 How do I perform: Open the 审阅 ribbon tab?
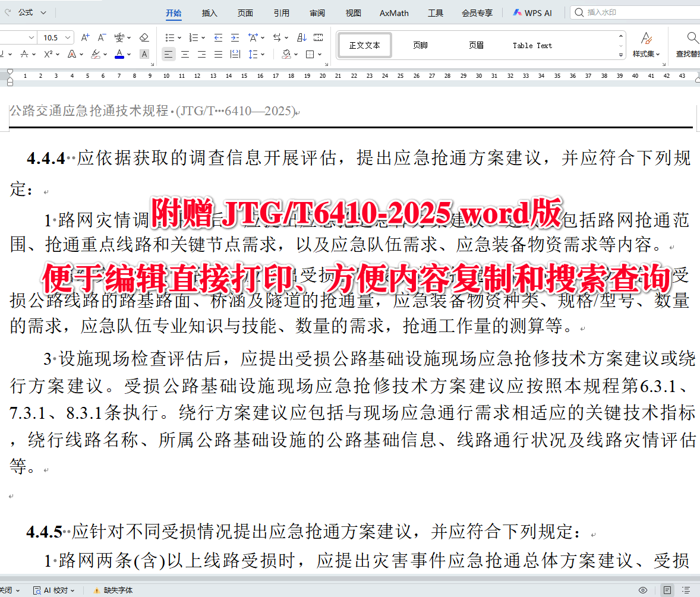[x=317, y=12]
